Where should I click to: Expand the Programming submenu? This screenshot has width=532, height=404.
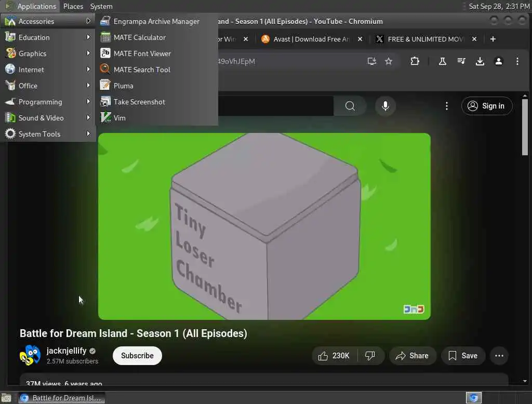[48, 102]
